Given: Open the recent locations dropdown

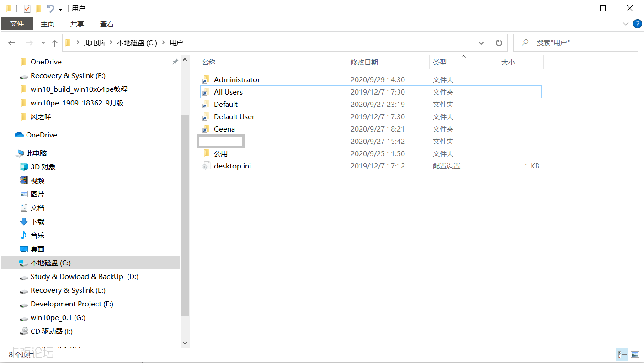Looking at the screenshot, I should click(x=43, y=43).
